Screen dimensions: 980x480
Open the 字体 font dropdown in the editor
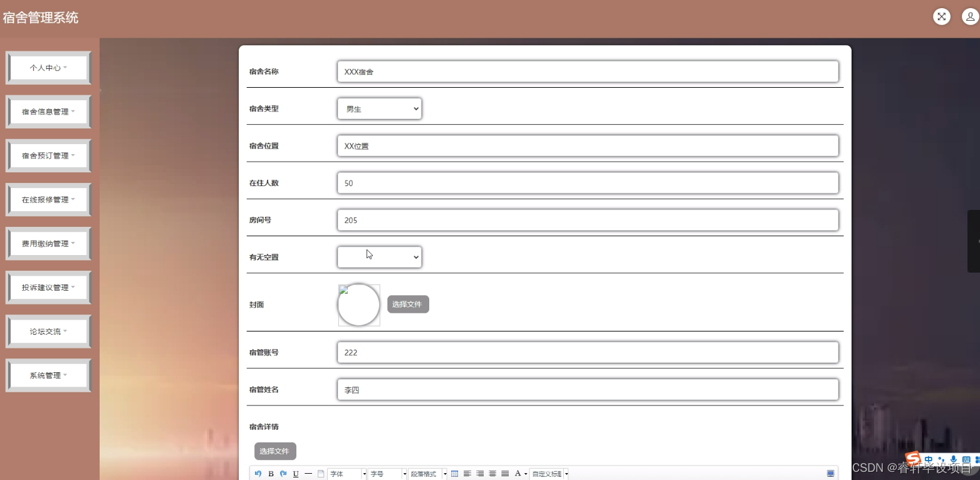pos(345,473)
